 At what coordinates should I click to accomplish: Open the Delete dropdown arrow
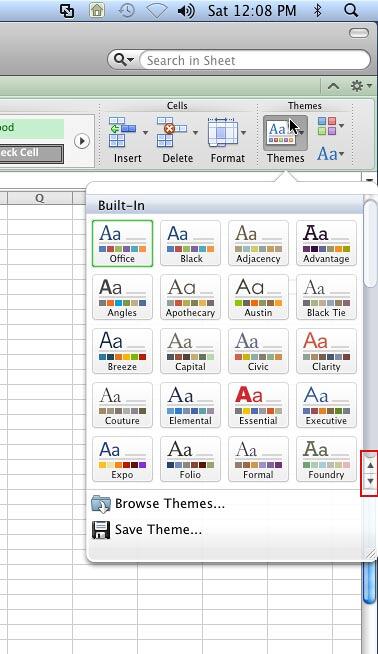195,133
